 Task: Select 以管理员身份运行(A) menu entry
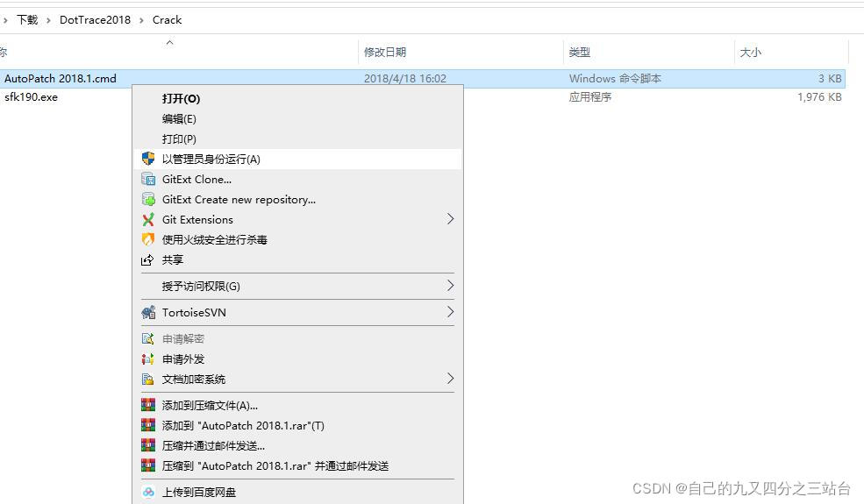(x=298, y=160)
